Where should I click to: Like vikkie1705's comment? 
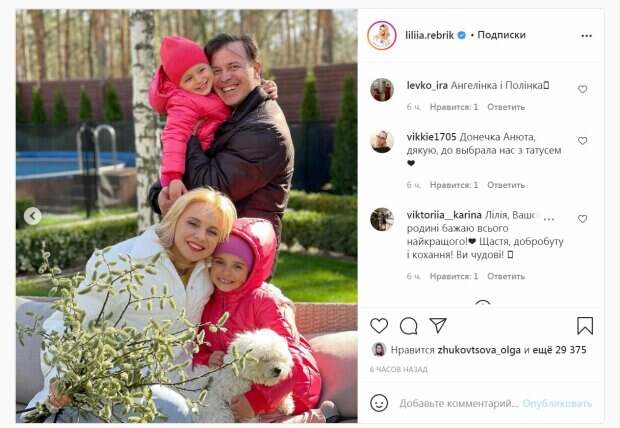click(x=582, y=140)
